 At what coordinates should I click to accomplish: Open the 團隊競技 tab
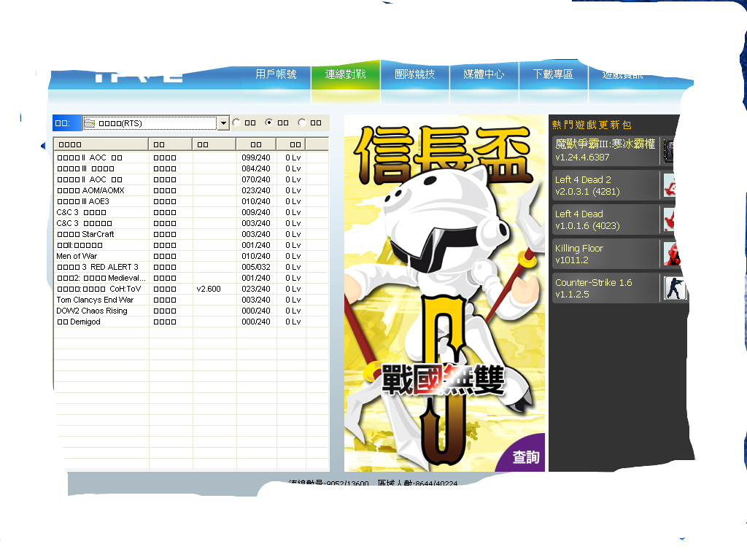click(415, 74)
